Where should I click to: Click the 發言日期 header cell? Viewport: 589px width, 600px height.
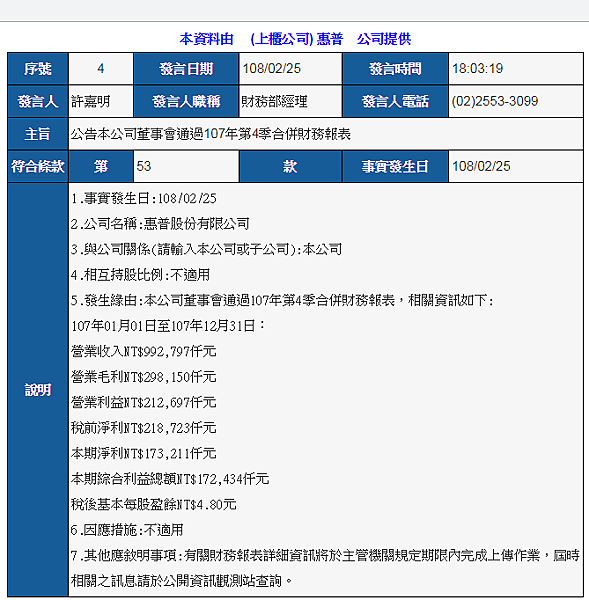pos(186,69)
